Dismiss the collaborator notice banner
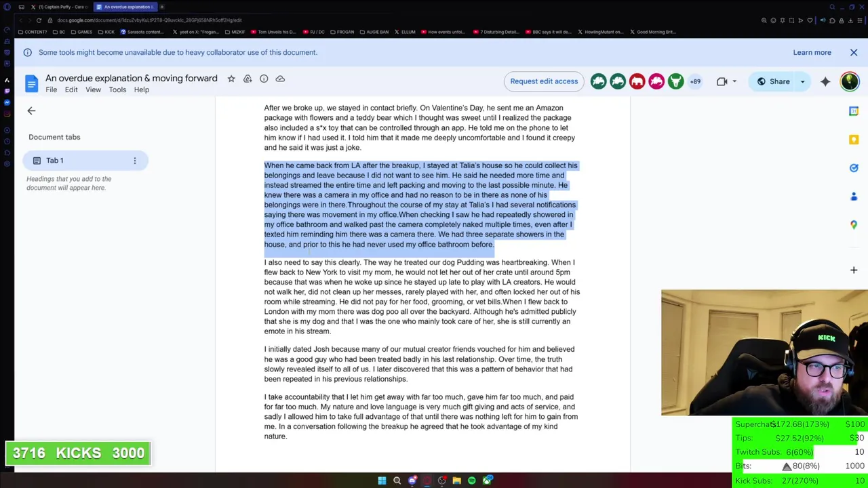Image resolution: width=868 pixels, height=488 pixels. [x=854, y=52]
